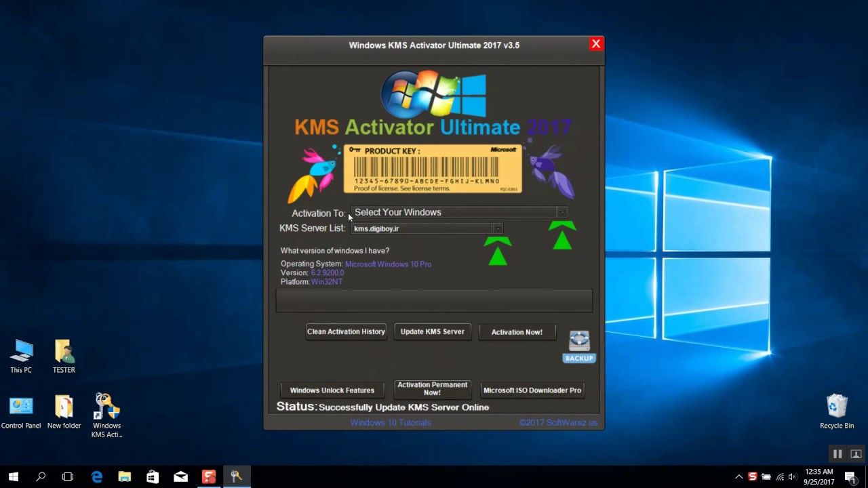Open taskbar Search magnifier

coord(41,476)
